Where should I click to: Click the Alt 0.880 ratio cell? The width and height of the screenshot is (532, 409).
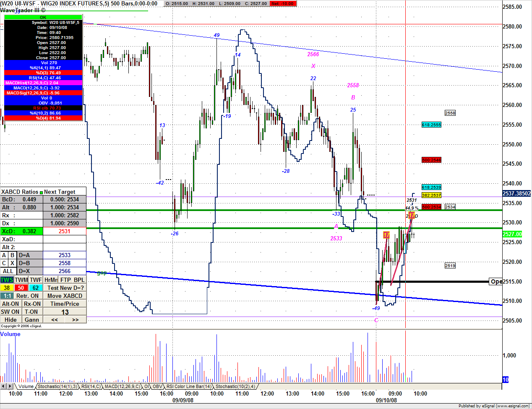(21, 207)
